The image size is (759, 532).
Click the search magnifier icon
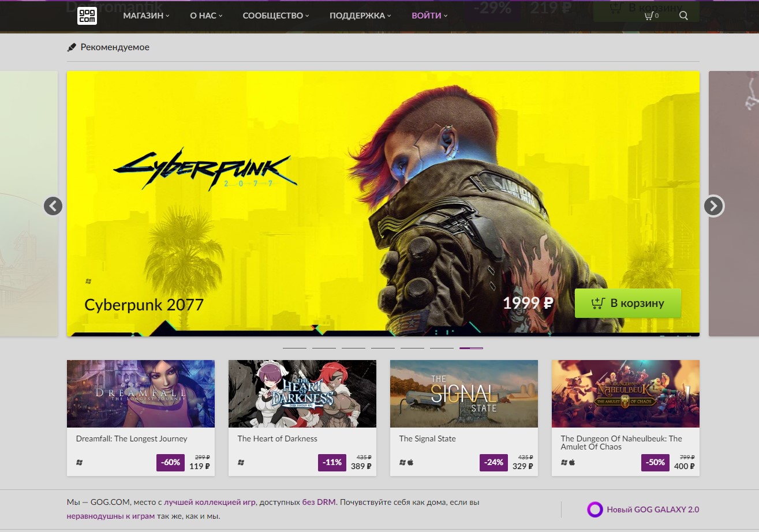click(683, 16)
